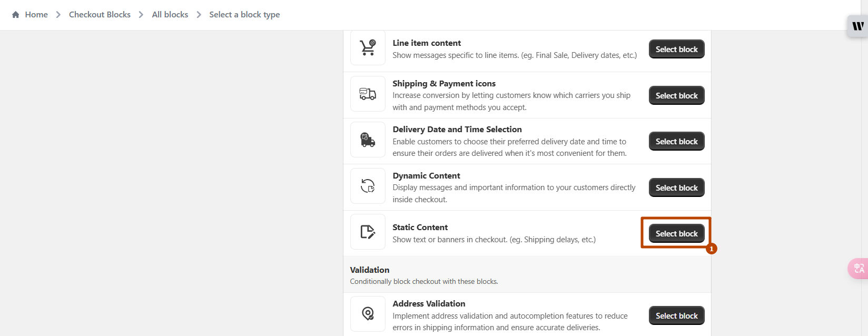Select block for Delivery Date and Time Selection
Image resolution: width=868 pixels, height=336 pixels.
click(x=676, y=142)
